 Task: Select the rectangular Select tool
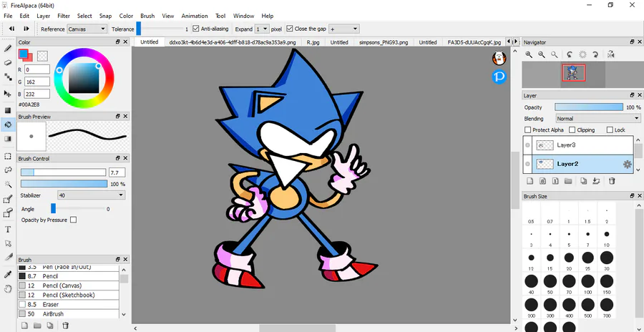click(7, 156)
